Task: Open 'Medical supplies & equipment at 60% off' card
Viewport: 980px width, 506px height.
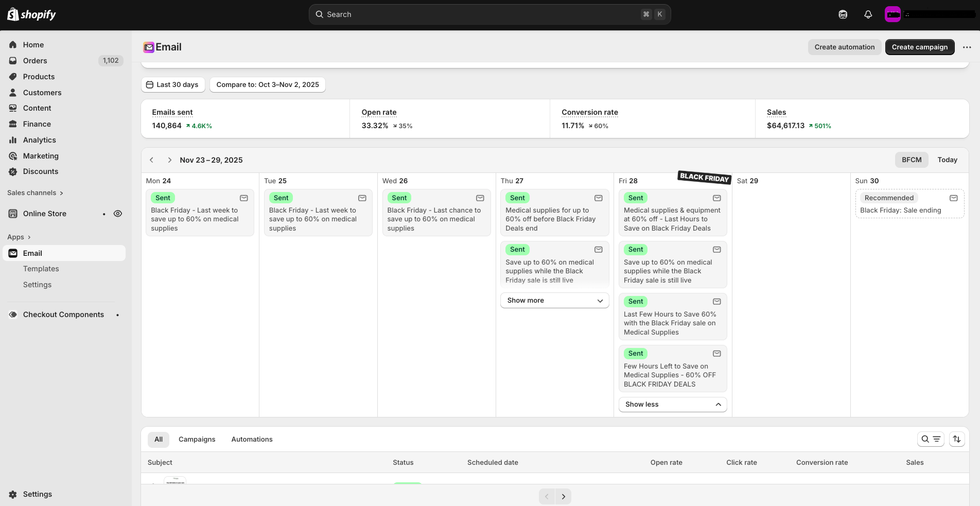Action: coord(673,213)
